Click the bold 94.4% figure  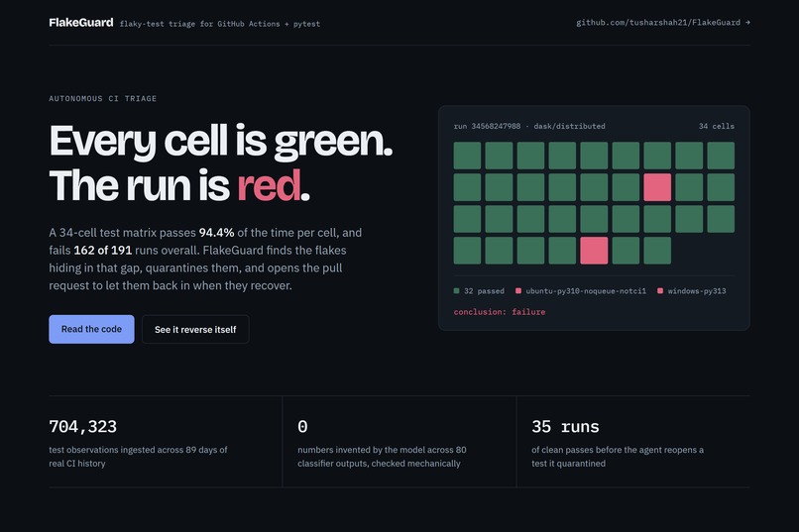[216, 233]
